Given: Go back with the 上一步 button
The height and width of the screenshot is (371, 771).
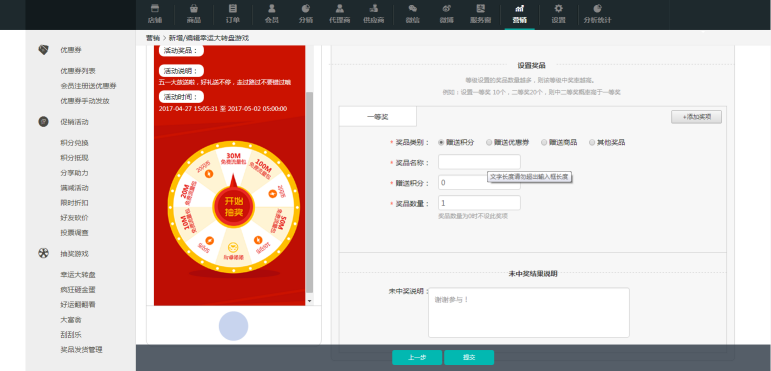Looking at the screenshot, I should pos(416,358).
